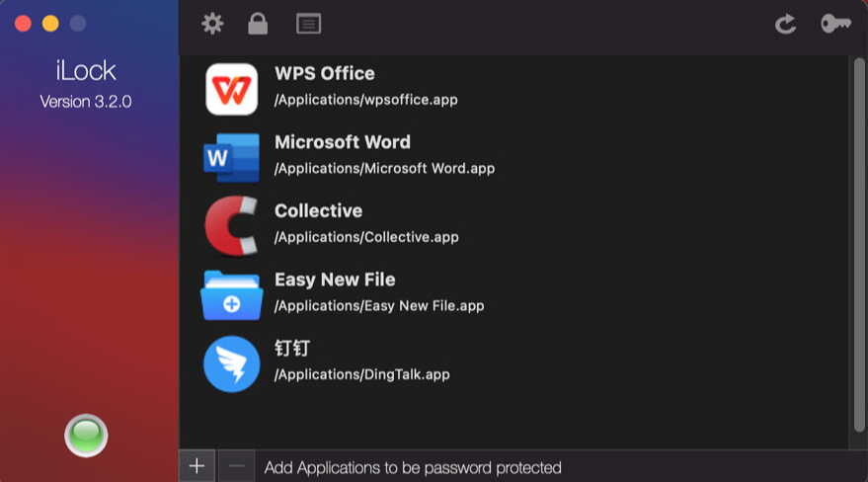Select the Microsoft Word app icon

[231, 158]
